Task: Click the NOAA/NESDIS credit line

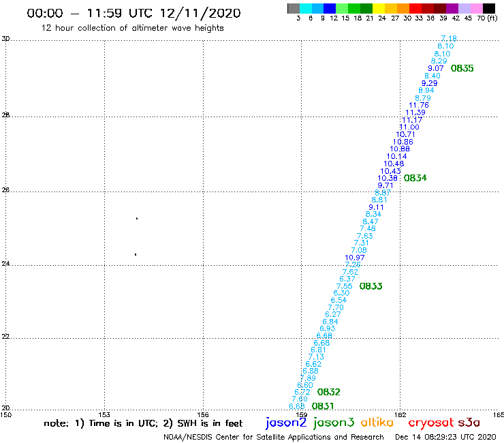Action: pos(274,438)
